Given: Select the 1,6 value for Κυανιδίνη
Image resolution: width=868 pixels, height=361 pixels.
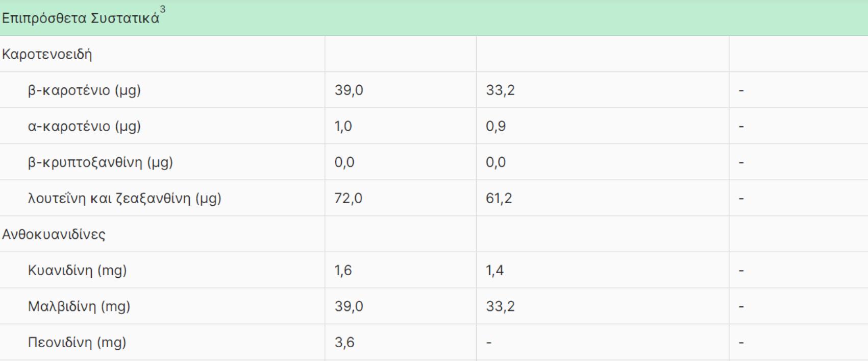Looking at the screenshot, I should click(343, 270).
